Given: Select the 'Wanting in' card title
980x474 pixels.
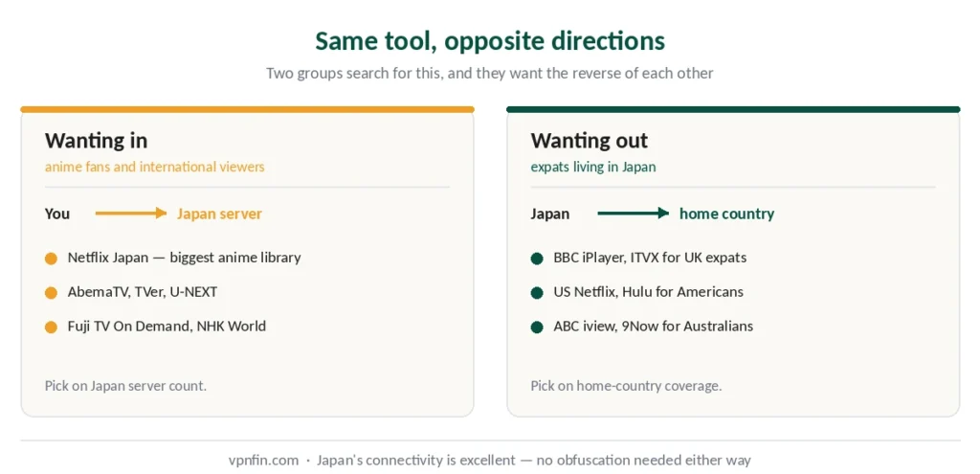Looking at the screenshot, I should [96, 140].
